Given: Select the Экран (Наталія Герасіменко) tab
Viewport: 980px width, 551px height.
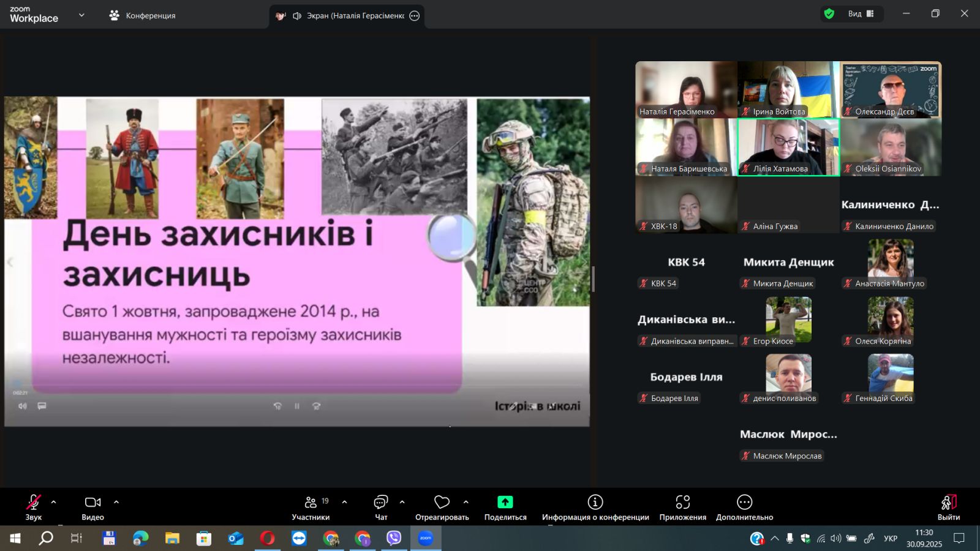Looking at the screenshot, I should tap(347, 16).
